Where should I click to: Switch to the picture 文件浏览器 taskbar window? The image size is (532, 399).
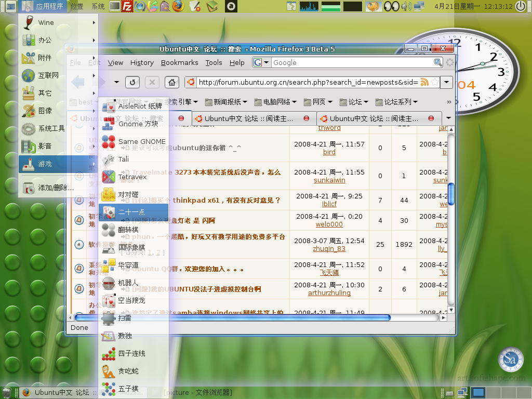click(198, 393)
